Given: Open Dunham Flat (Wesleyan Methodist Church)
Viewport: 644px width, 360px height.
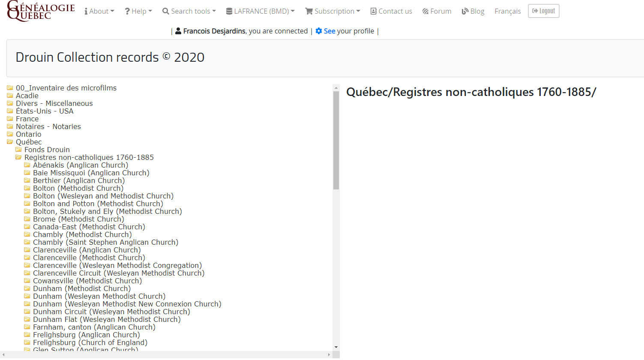Looking at the screenshot, I should [107, 319].
